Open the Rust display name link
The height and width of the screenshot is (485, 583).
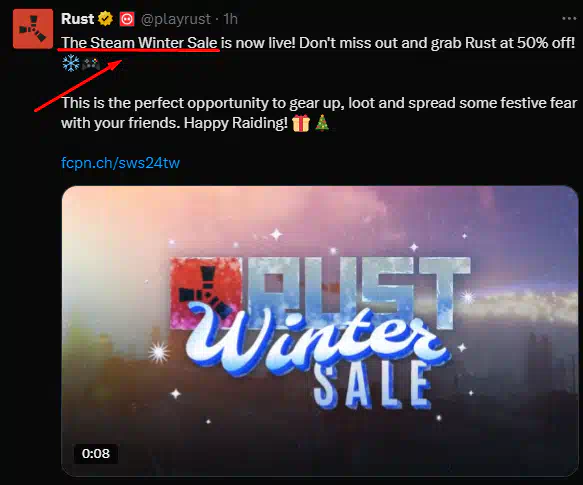pyautogui.click(x=77, y=19)
